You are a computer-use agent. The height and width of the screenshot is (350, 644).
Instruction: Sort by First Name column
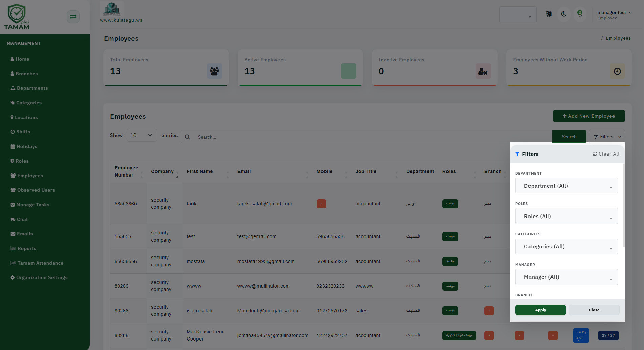[208, 171]
